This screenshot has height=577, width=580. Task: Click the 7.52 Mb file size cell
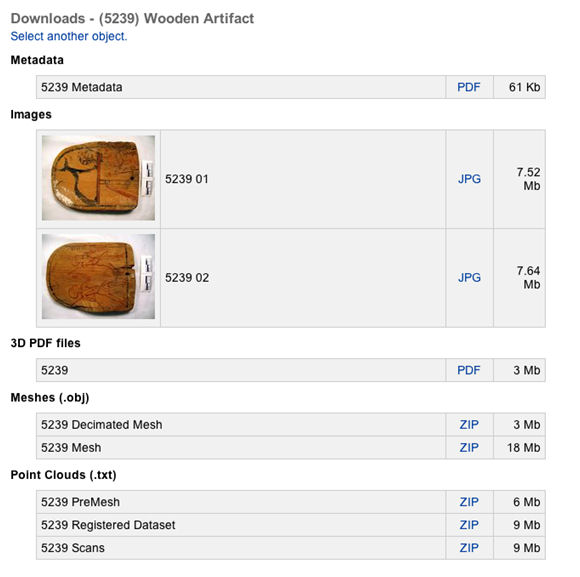(519, 179)
